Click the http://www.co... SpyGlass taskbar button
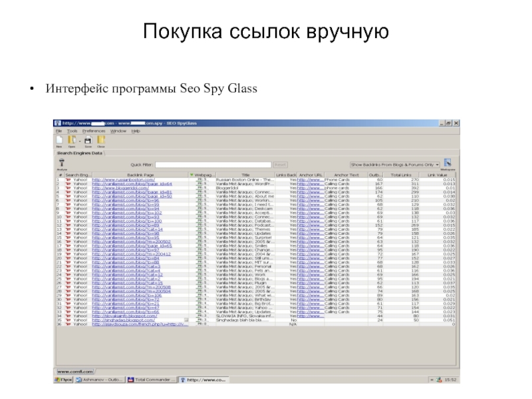The height and width of the screenshot is (399, 532). pyautogui.click(x=204, y=380)
